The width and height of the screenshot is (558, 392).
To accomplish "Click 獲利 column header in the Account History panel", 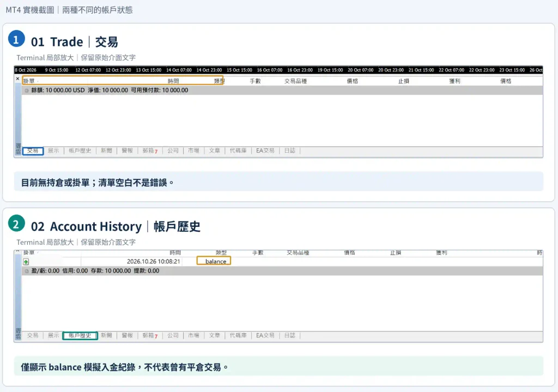I will pyautogui.click(x=441, y=253).
